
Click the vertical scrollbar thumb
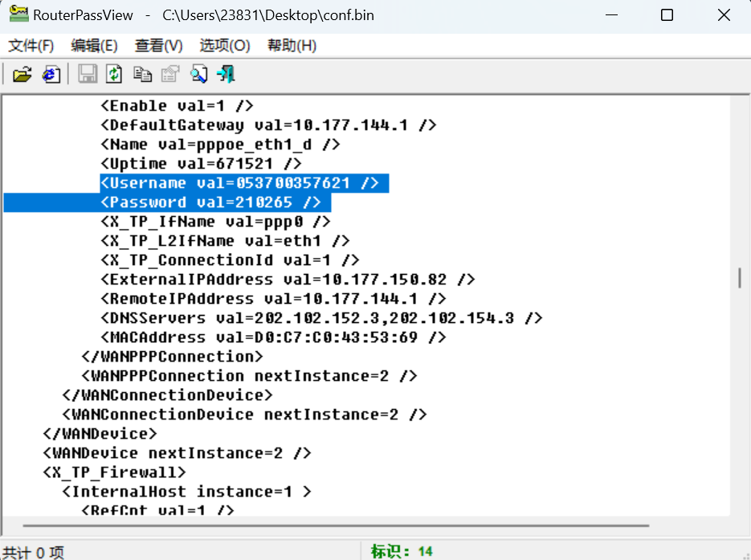click(x=740, y=278)
